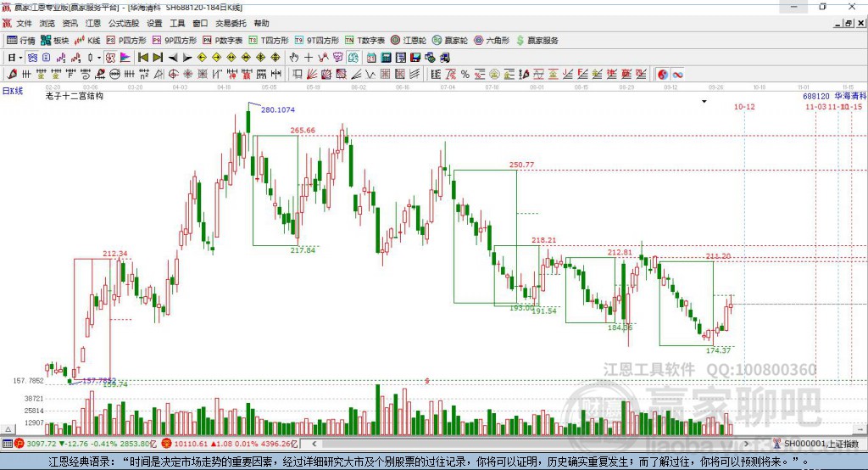Open the P数字表 number table
Screen dimensions: 868x470
point(223,41)
